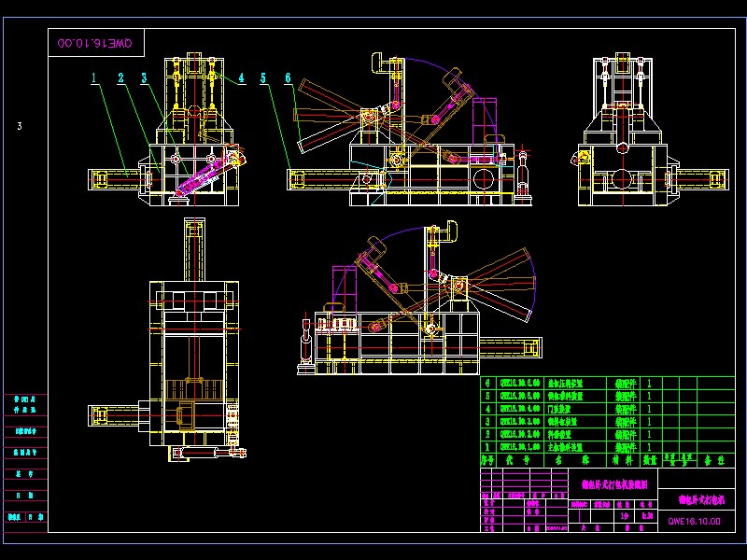This screenshot has width=747, height=560.
Task: Select the red centerline cross in right view
Action: point(621,177)
